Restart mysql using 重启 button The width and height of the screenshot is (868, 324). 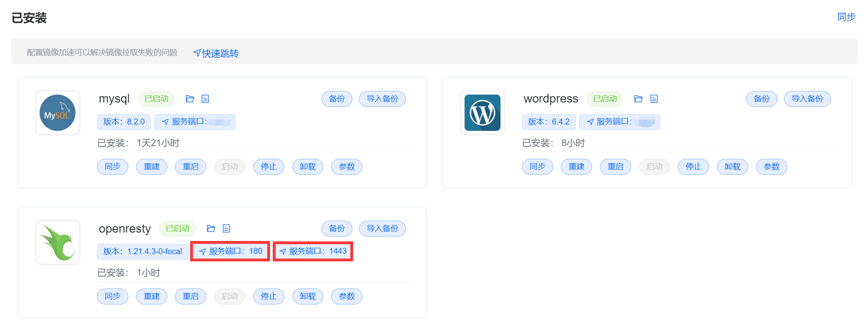191,167
